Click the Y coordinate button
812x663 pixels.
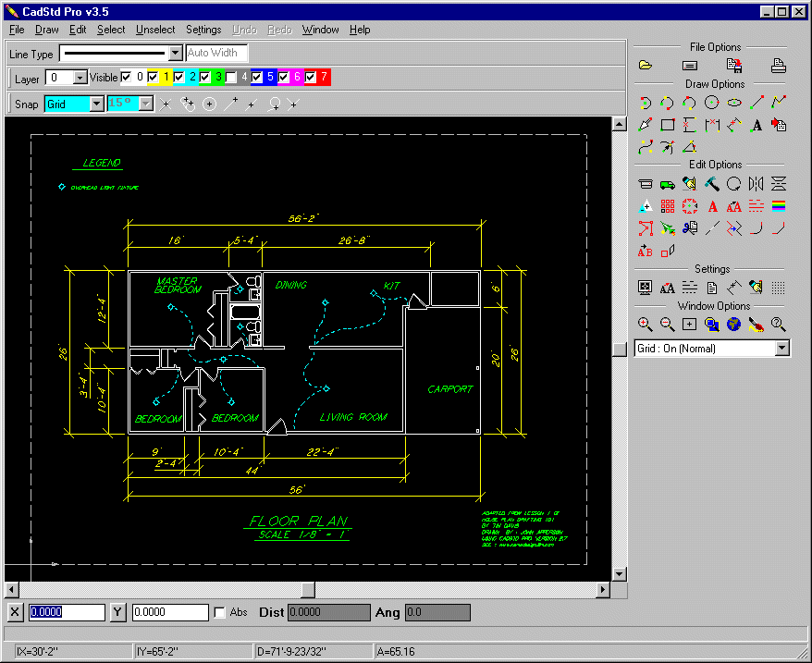point(117,612)
